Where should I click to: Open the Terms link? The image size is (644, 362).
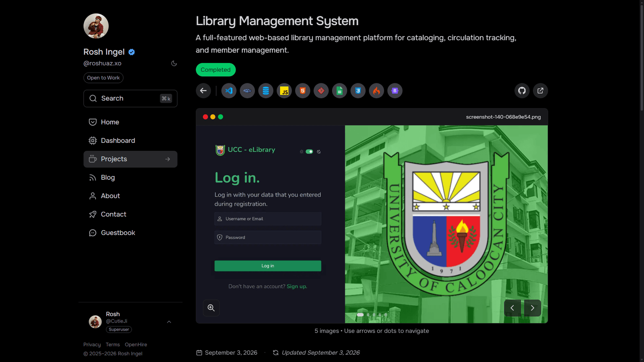(113, 344)
